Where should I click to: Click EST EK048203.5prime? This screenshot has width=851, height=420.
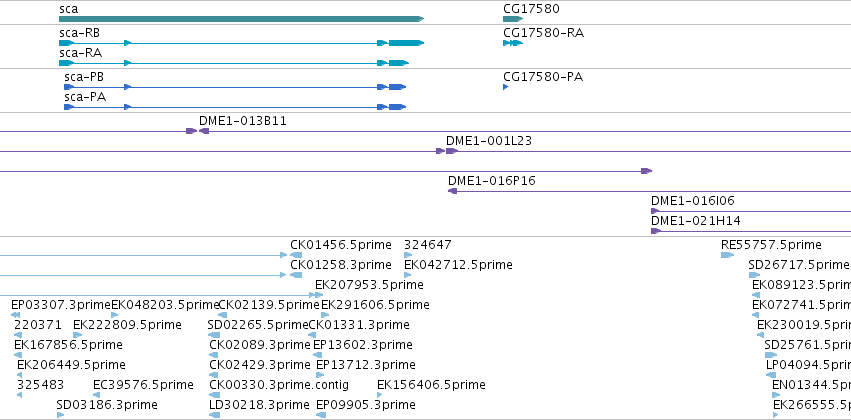[x=164, y=305]
